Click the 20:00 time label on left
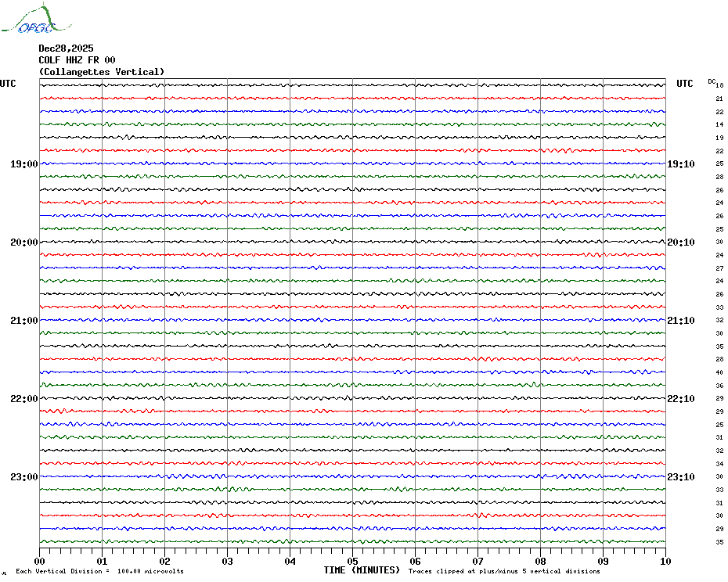This screenshot has height=582, width=728. (x=23, y=242)
